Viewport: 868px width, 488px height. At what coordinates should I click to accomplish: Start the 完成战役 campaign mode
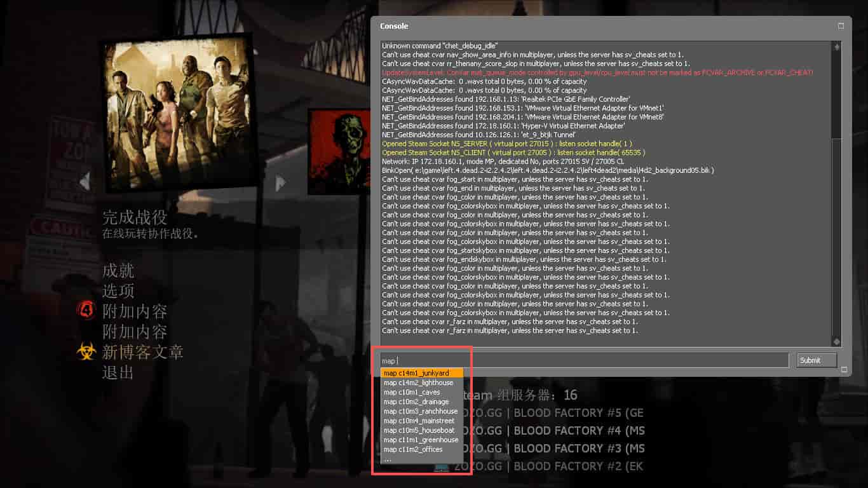(x=135, y=217)
